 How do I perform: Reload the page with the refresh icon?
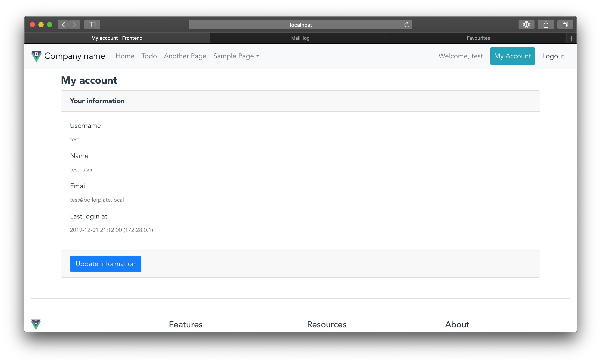(406, 25)
